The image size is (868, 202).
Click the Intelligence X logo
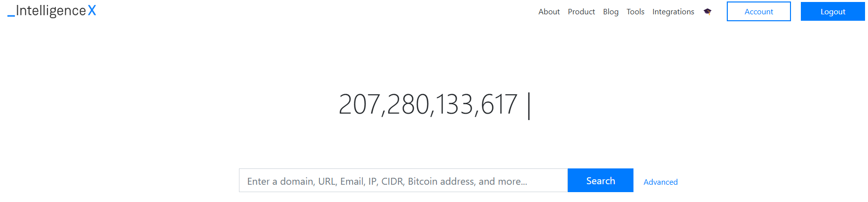(x=52, y=11)
